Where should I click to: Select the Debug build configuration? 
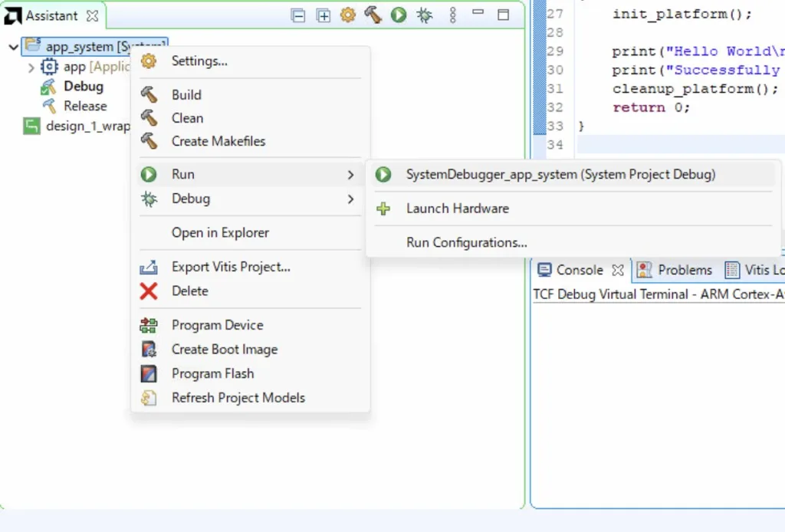83,87
